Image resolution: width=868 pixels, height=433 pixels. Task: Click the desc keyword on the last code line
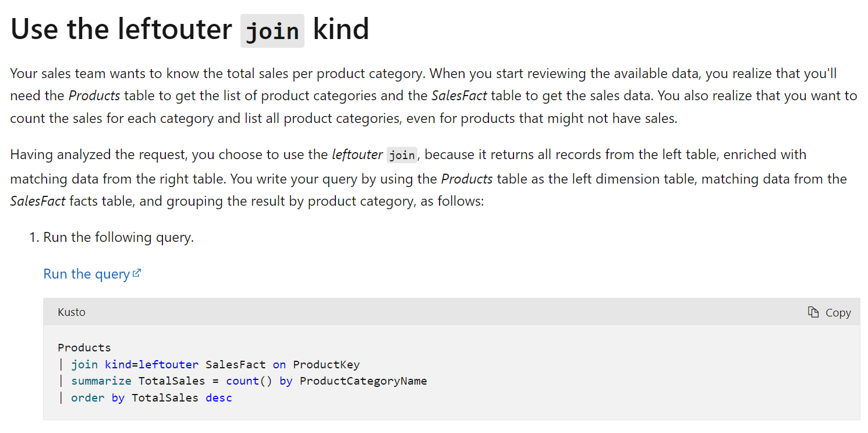coord(219,398)
